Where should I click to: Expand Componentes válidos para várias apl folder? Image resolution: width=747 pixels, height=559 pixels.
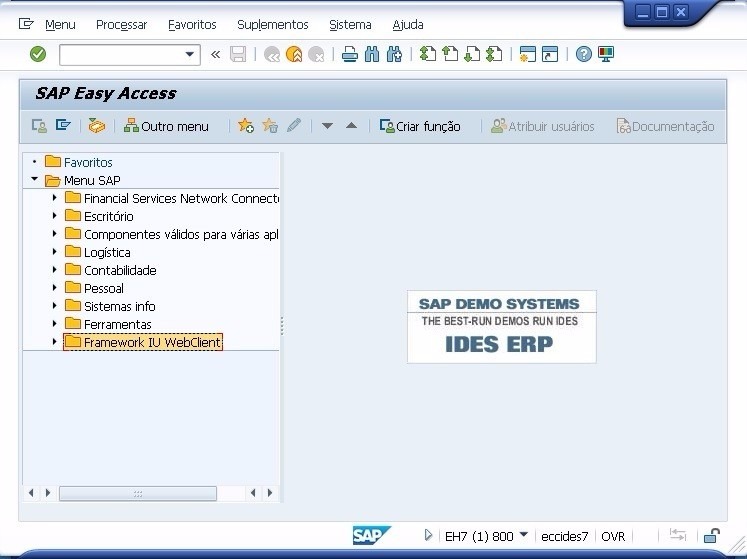[x=54, y=234]
